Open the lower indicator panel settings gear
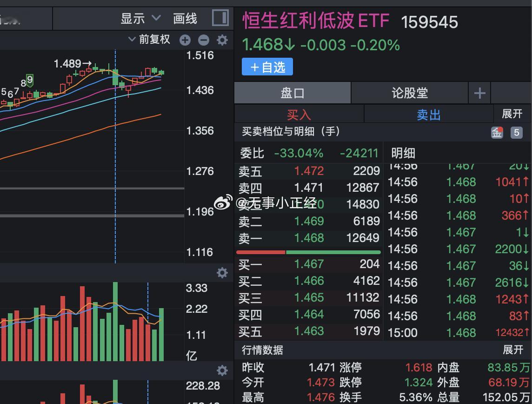Viewport: 532px width, 404px height. [222, 370]
